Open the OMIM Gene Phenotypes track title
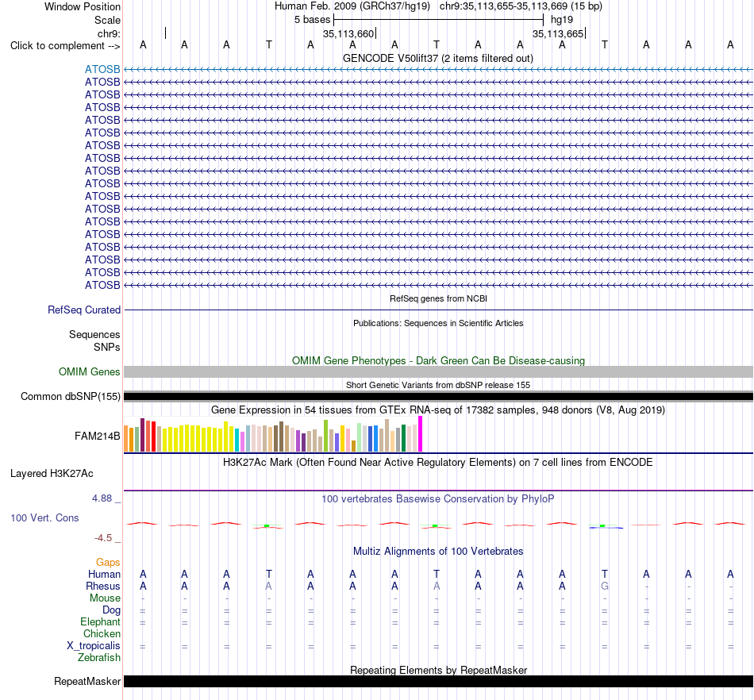754x700 pixels. coord(438,360)
